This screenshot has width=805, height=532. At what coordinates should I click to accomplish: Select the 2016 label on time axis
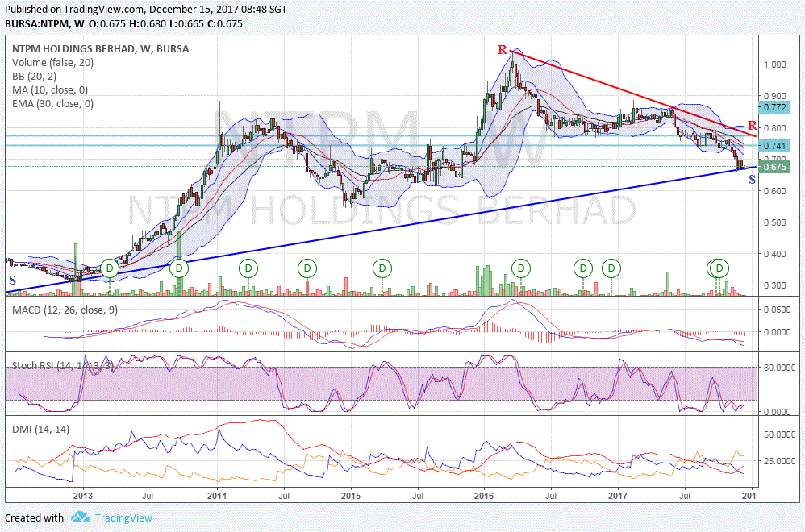[x=484, y=496]
